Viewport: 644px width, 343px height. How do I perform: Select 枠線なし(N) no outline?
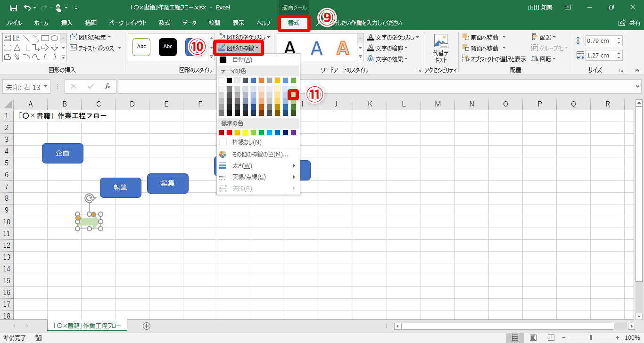pyautogui.click(x=258, y=142)
